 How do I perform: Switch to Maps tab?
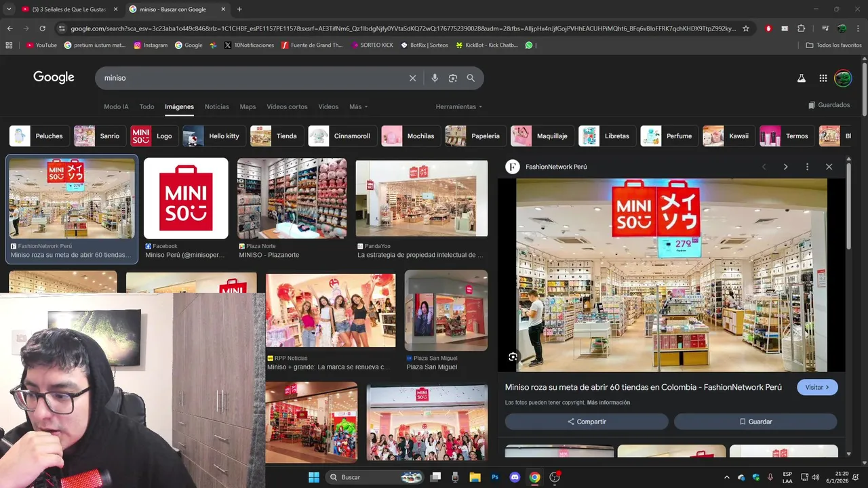[x=248, y=106]
